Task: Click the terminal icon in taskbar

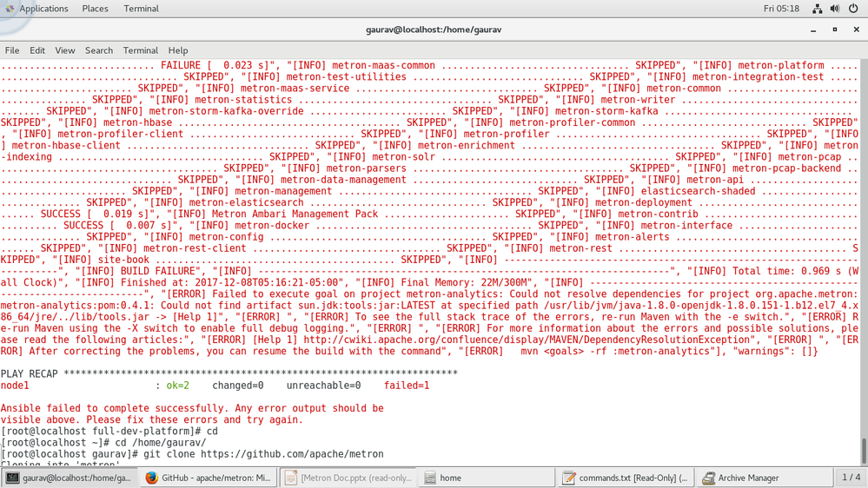Action: point(13,478)
